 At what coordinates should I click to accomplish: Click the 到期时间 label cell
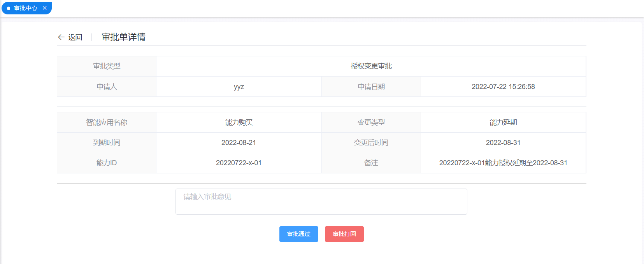point(107,143)
